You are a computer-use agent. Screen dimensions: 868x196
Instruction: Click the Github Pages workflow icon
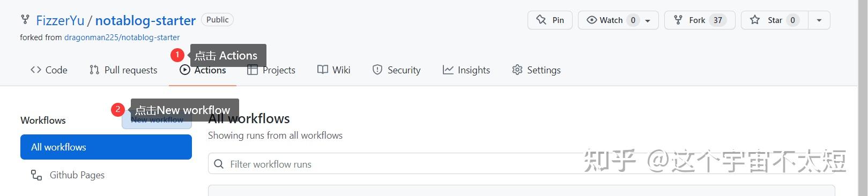click(36, 175)
